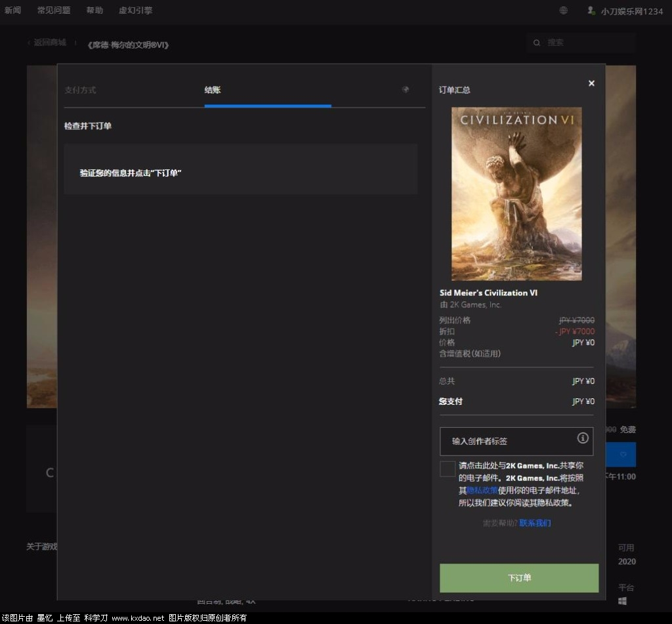Screen dimensions: 672x624
Task: Open the 帮助 help menu item
Action: [x=94, y=10]
